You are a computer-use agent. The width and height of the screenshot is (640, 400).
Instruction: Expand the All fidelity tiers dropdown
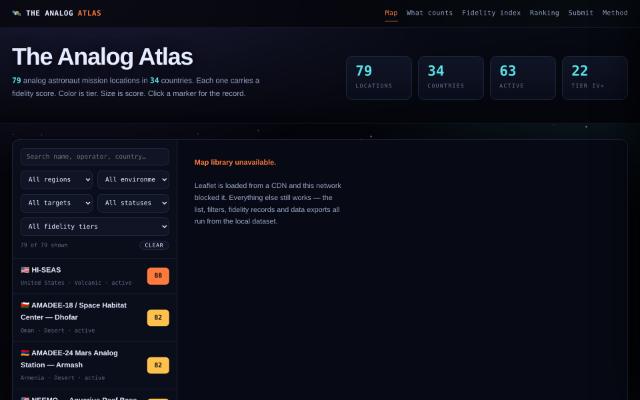(95, 227)
